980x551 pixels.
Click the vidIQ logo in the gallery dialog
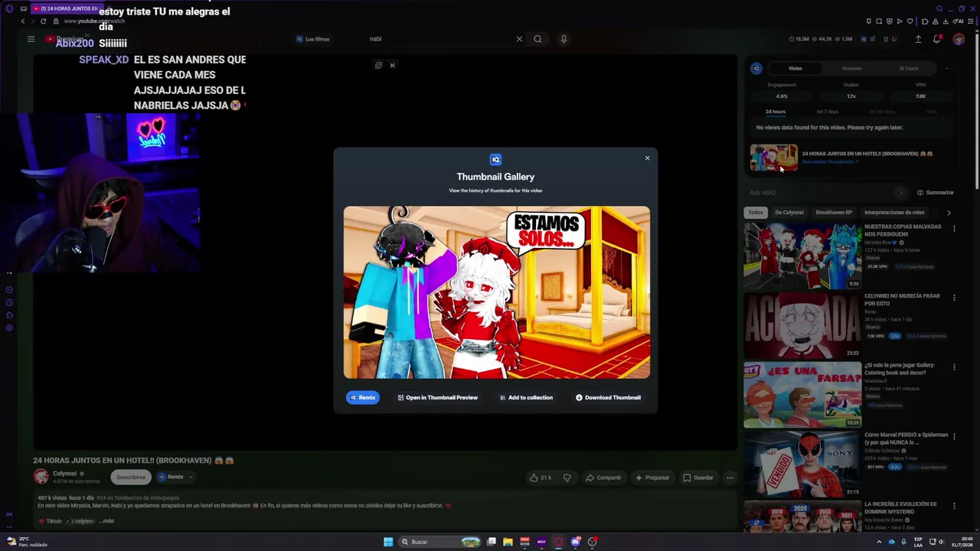pyautogui.click(x=495, y=159)
